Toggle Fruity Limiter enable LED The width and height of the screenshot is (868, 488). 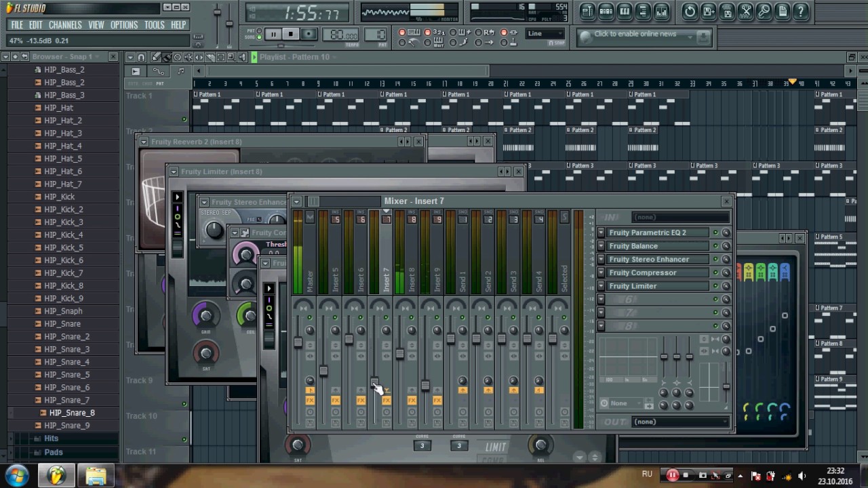pyautogui.click(x=715, y=286)
